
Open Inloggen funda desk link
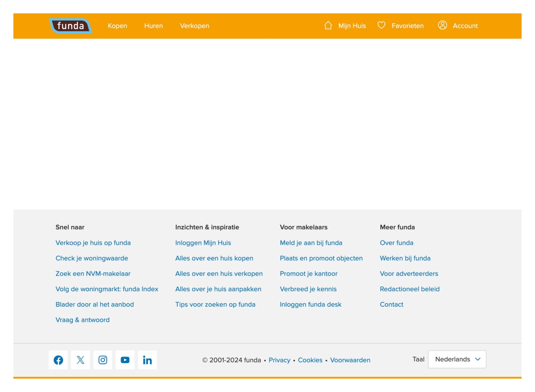(x=311, y=305)
